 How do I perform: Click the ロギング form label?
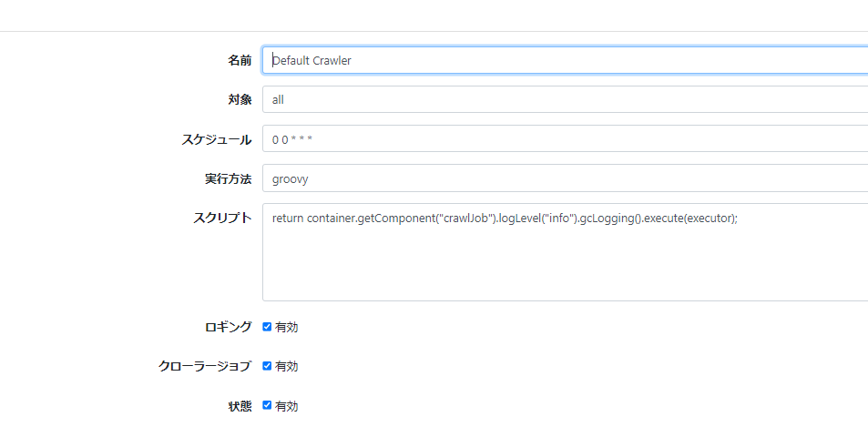point(228,327)
